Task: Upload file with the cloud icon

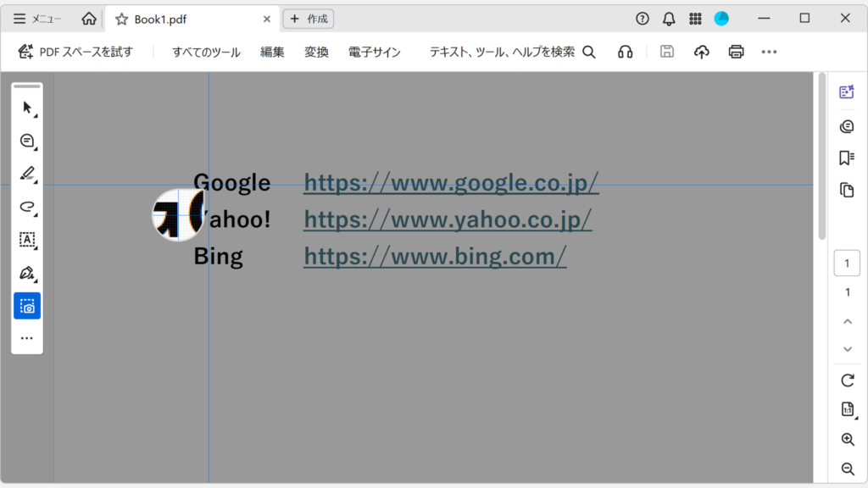Action: 701,52
